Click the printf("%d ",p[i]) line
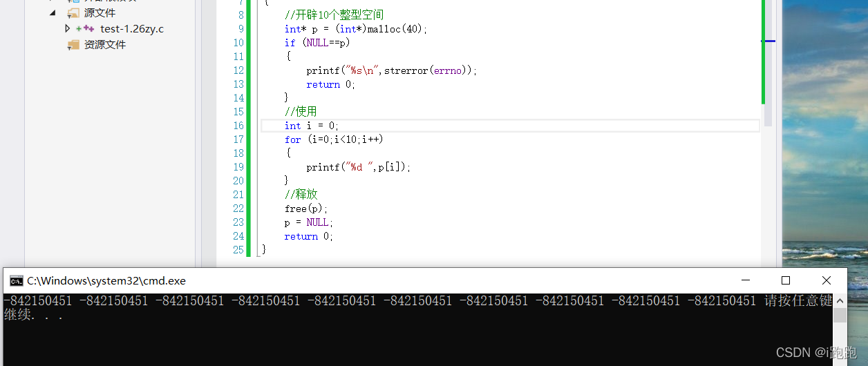The width and height of the screenshot is (868, 366). pyautogui.click(x=359, y=167)
